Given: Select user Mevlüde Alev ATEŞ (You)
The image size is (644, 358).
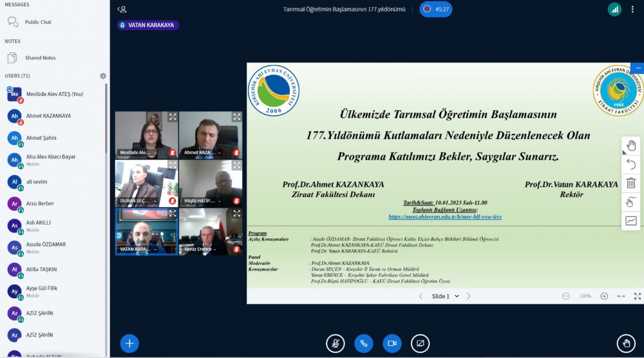Looking at the screenshot, I should [54, 95].
